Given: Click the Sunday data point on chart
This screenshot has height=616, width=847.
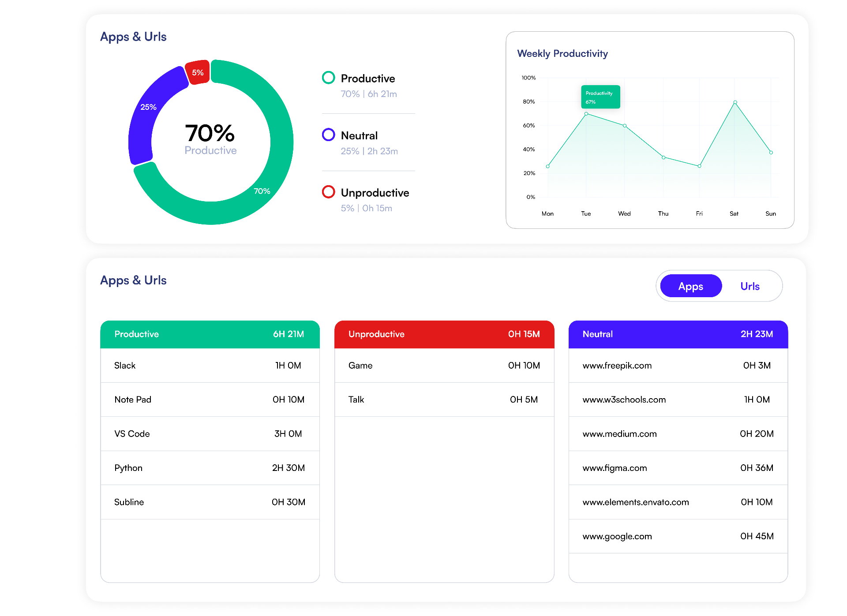Looking at the screenshot, I should pyautogui.click(x=771, y=153).
